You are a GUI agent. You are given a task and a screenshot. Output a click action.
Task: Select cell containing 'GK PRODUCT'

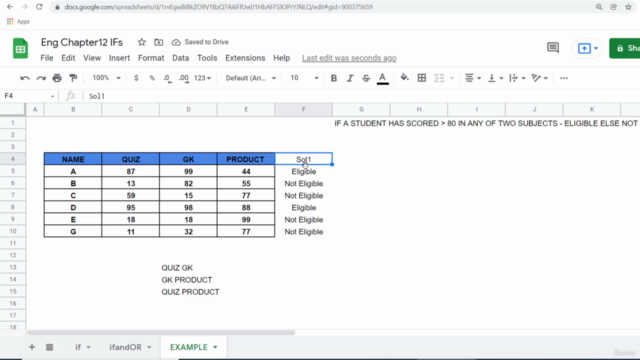(187, 280)
